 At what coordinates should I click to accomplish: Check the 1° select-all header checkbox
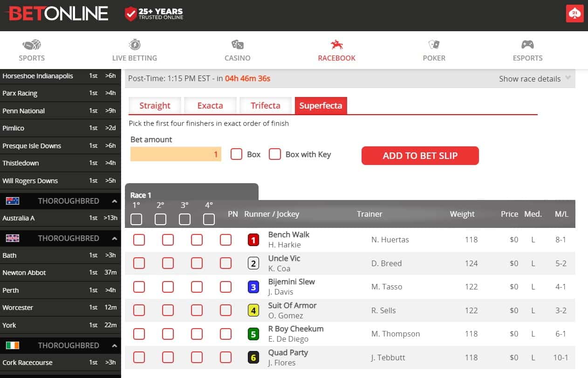[137, 219]
